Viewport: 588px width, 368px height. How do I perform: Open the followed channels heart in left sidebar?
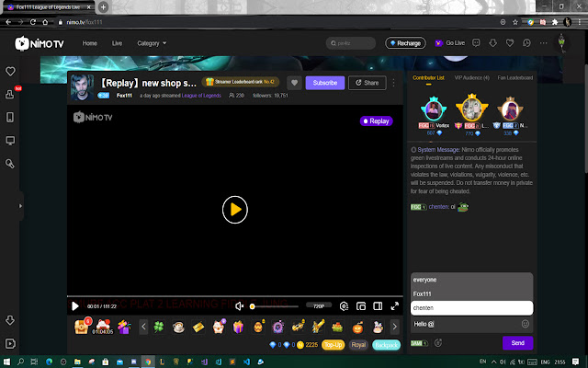click(x=10, y=71)
